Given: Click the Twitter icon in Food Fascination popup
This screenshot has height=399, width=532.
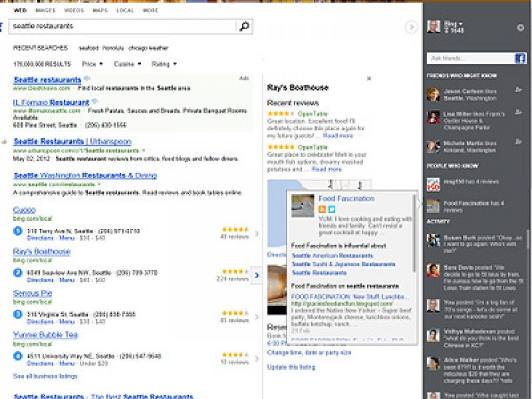Looking at the screenshot, I should coord(331,209).
